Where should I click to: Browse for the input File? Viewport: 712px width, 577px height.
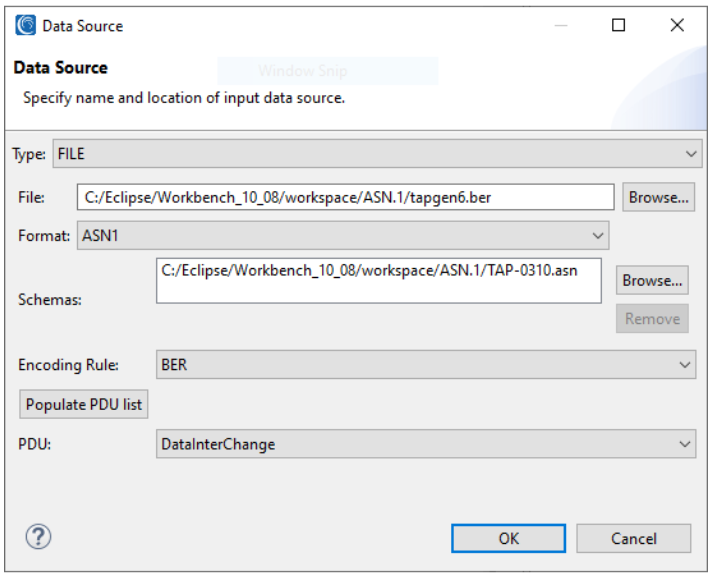tap(658, 197)
